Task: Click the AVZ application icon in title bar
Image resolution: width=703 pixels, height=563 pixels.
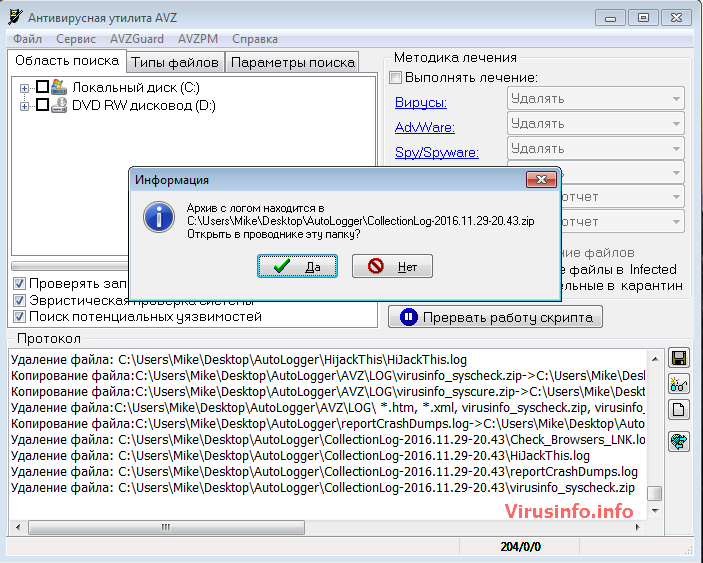Action: tap(16, 17)
